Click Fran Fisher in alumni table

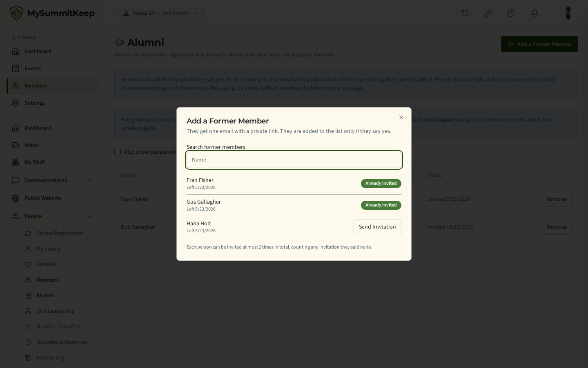tap(134, 199)
